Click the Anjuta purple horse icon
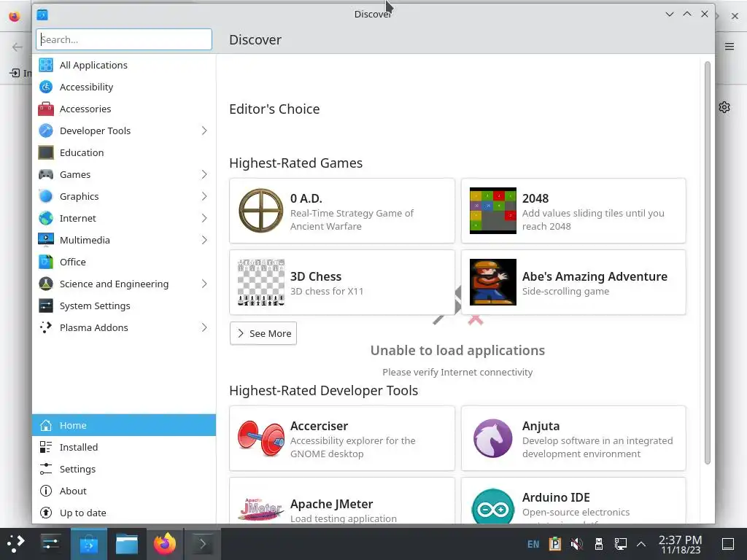Image resolution: width=747 pixels, height=560 pixels. [x=492, y=438]
